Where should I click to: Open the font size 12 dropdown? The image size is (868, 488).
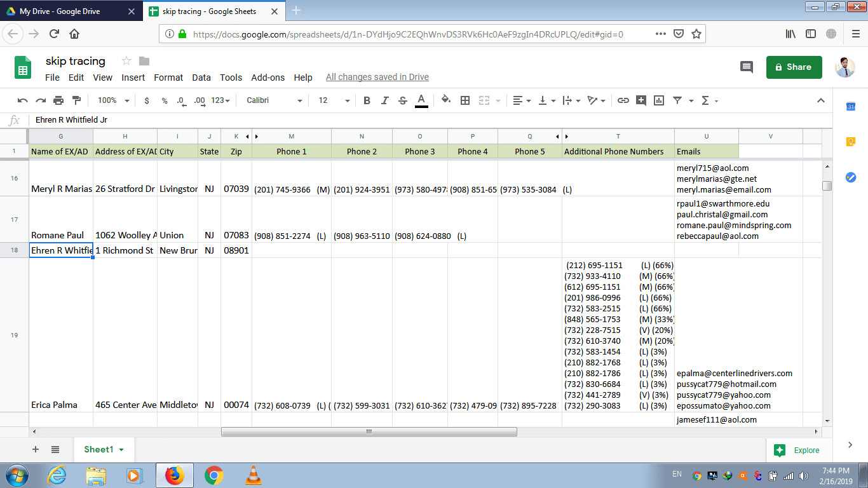(334, 100)
